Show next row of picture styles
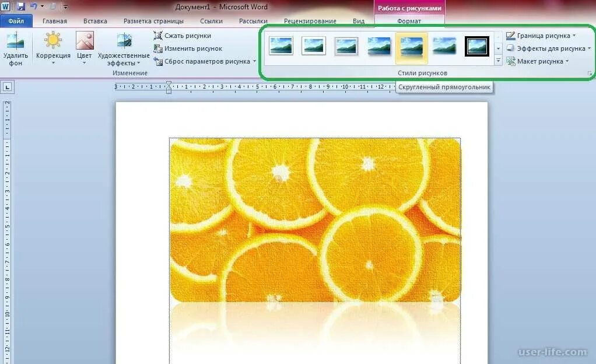 [498, 48]
